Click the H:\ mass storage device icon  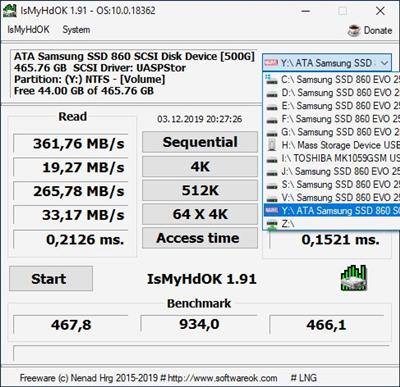tap(272, 145)
